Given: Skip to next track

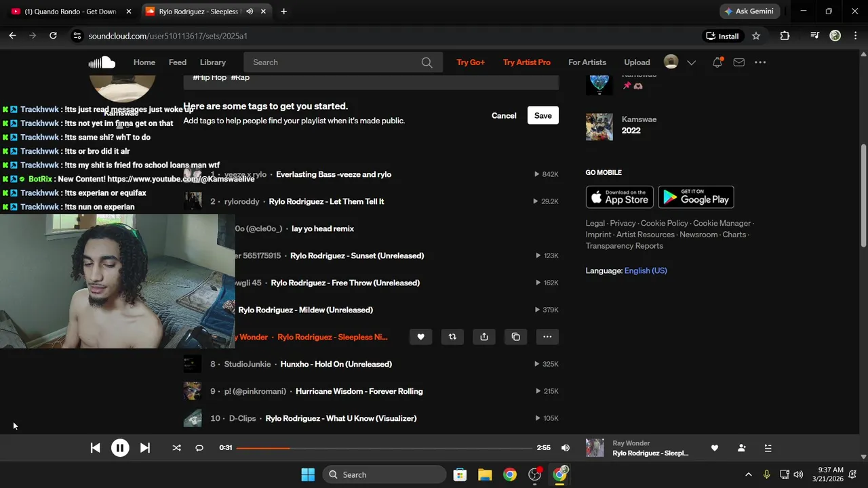Looking at the screenshot, I should pos(144,448).
